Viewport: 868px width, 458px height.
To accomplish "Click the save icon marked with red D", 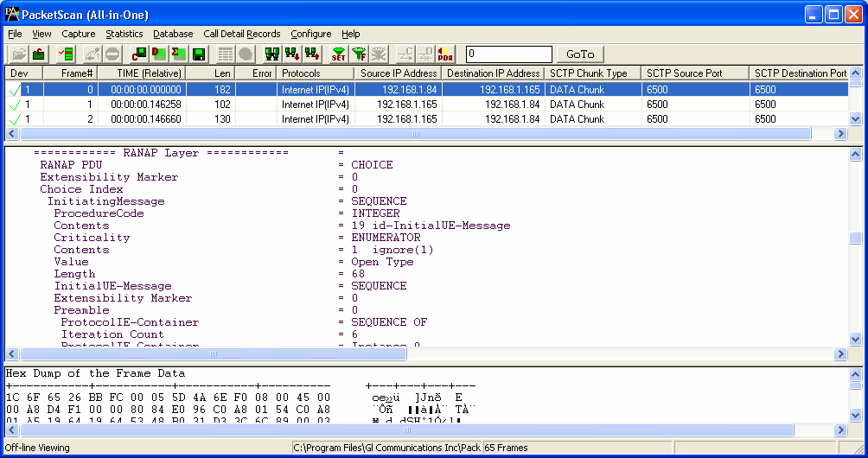I will [159, 54].
